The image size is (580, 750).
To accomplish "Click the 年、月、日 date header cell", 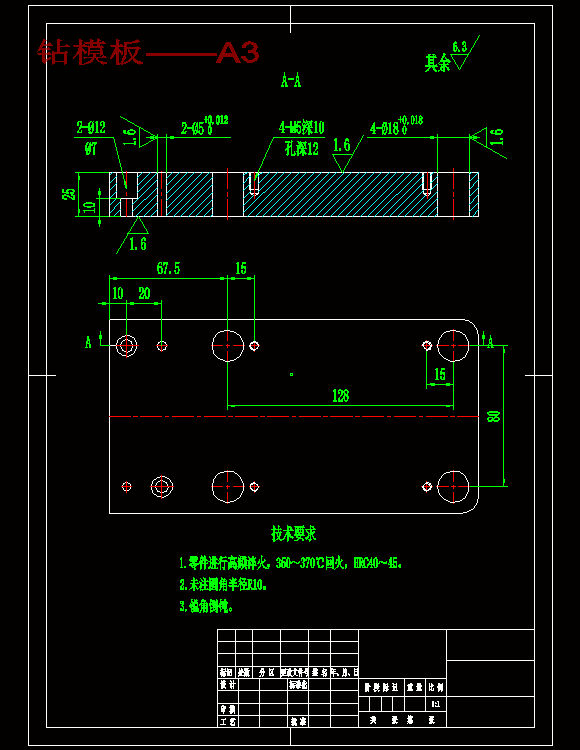I will [x=344, y=672].
